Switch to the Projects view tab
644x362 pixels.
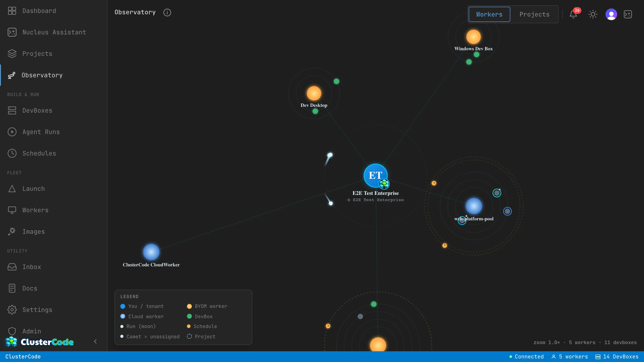pyautogui.click(x=534, y=14)
